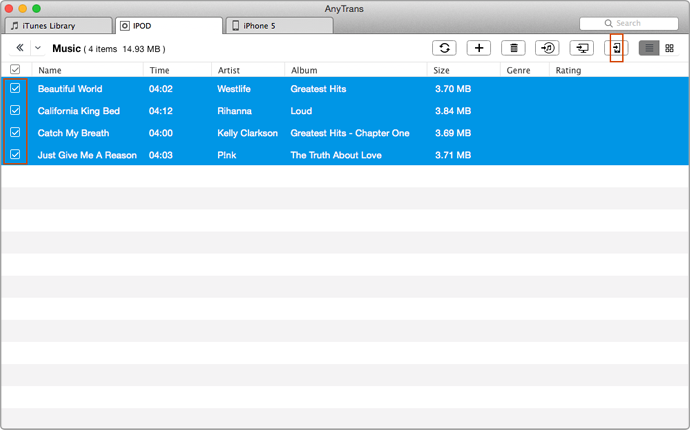This screenshot has height=430, width=690.
Task: Switch to grid view
Action: [669, 48]
